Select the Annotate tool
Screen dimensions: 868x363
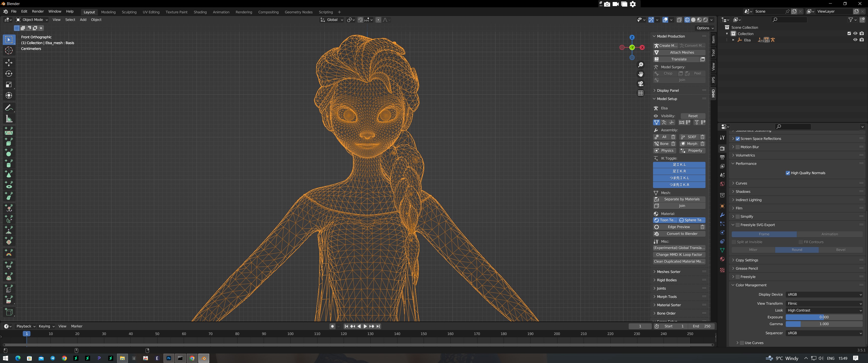point(9,108)
